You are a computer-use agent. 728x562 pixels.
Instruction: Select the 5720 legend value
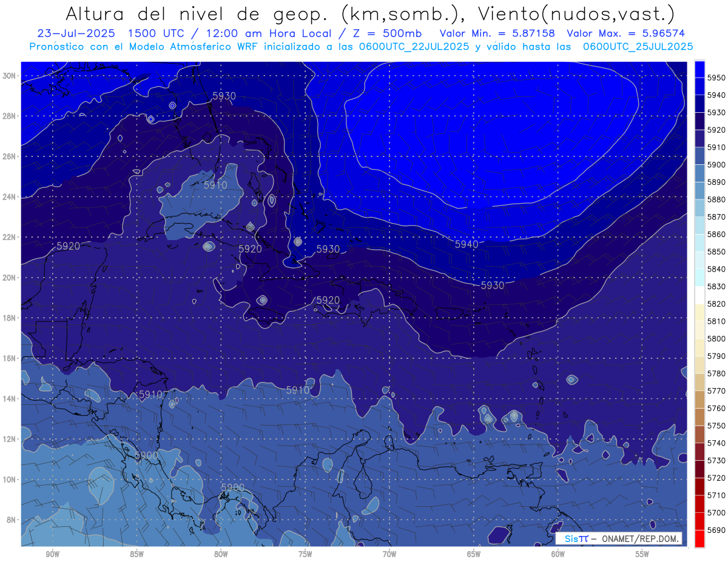tap(716, 478)
